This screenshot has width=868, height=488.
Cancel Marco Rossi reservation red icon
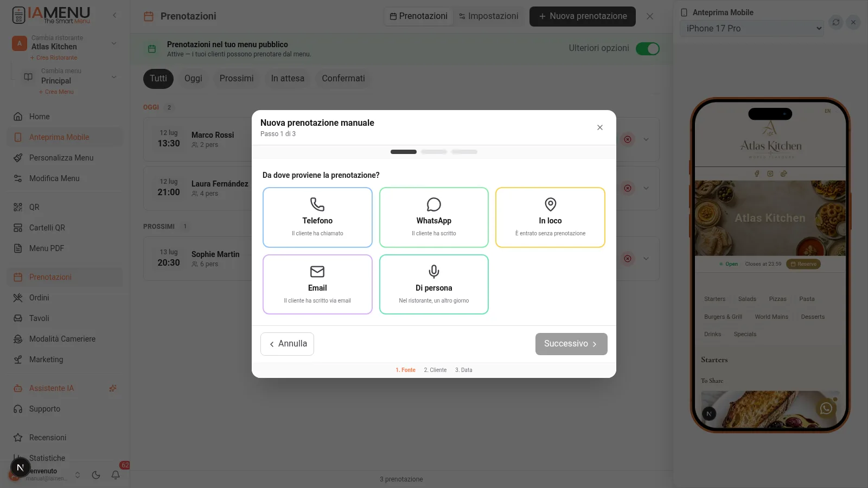(628, 139)
